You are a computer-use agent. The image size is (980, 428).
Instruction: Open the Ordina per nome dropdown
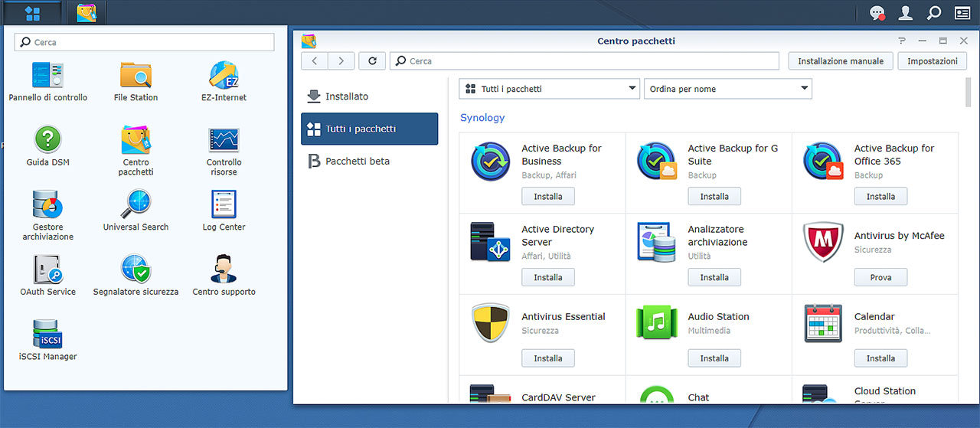pyautogui.click(x=727, y=89)
